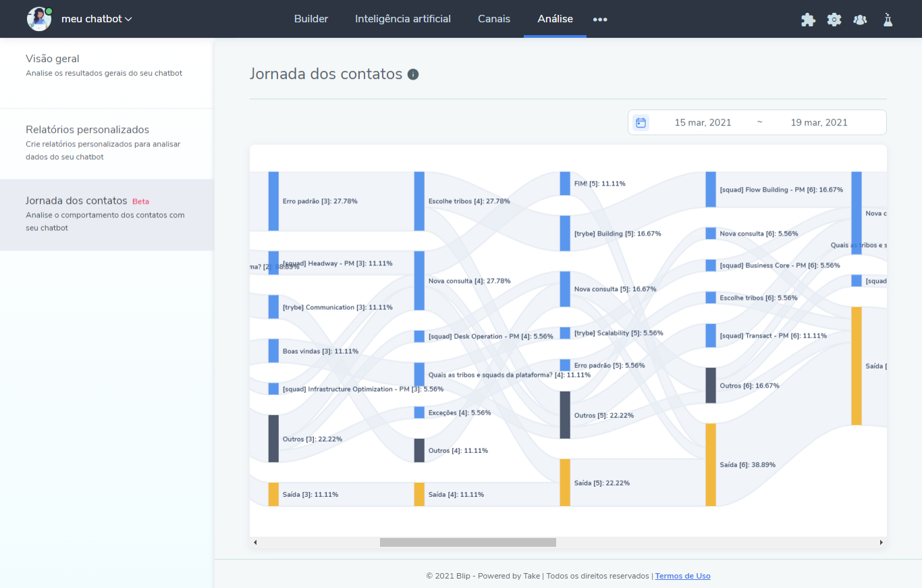The height and width of the screenshot is (588, 922).
Task: Open the three-dots more menu
Action: point(600,20)
